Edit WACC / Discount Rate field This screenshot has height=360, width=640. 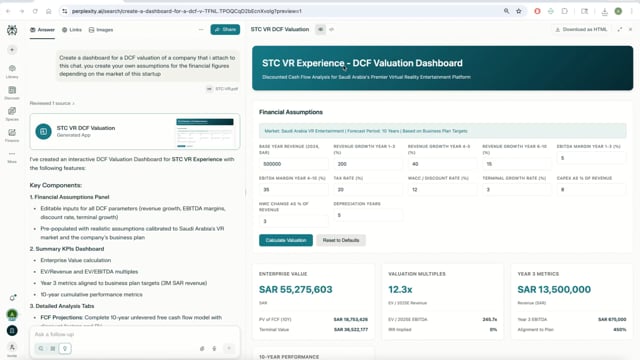tap(442, 189)
